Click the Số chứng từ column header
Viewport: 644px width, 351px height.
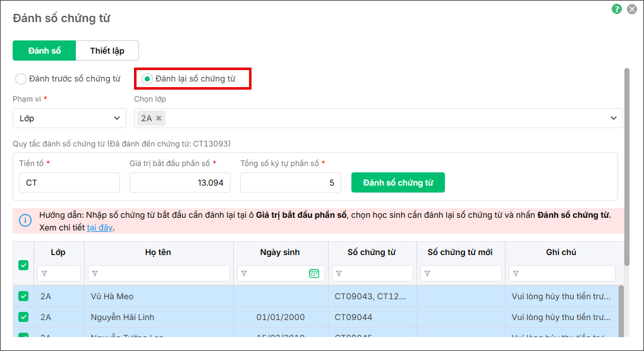click(x=371, y=252)
